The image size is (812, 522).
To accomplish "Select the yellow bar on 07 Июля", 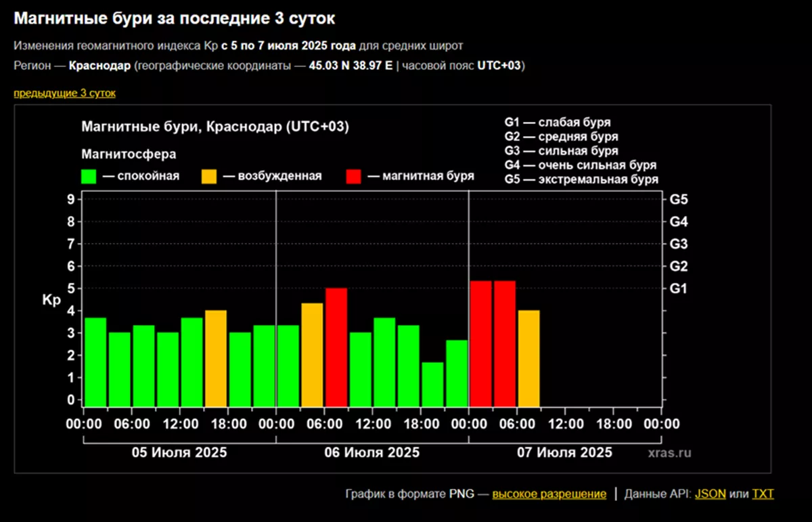I will pyautogui.click(x=529, y=358).
